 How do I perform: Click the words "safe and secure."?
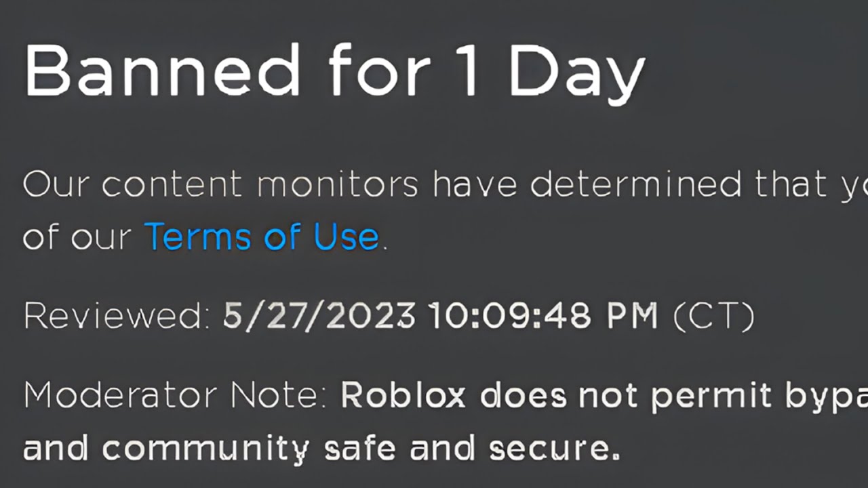[x=472, y=448]
